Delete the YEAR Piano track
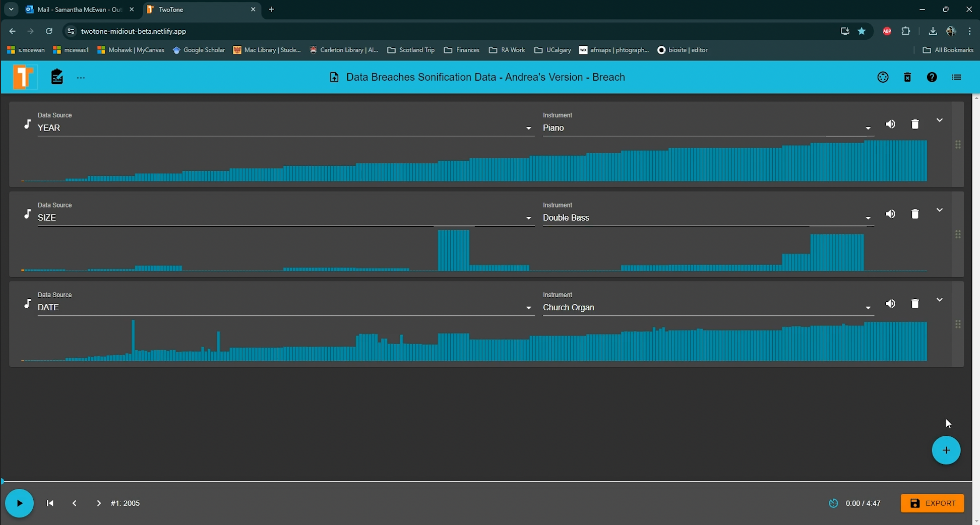The width and height of the screenshot is (980, 525). [x=915, y=124]
